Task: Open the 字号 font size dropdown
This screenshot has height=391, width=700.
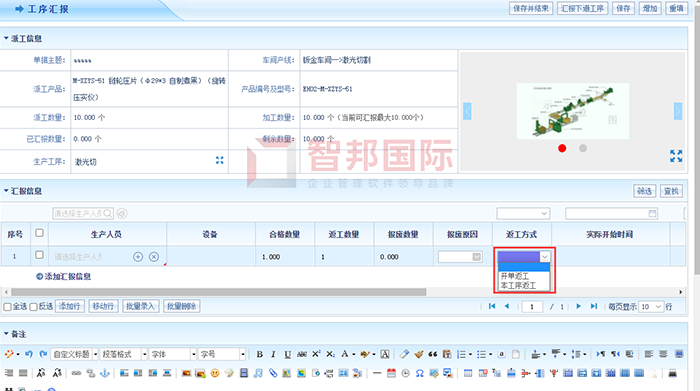Action: click(x=222, y=354)
